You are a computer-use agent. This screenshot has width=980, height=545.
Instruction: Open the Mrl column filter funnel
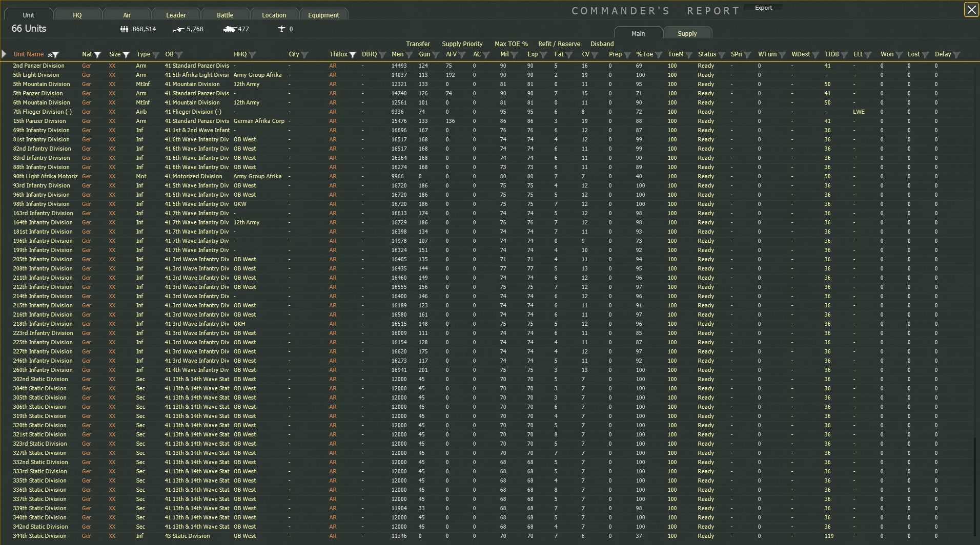514,55
